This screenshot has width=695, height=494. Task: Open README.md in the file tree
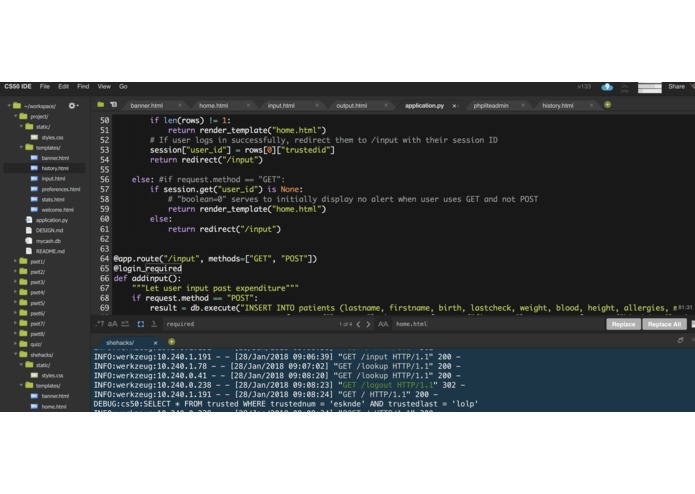click(x=50, y=251)
